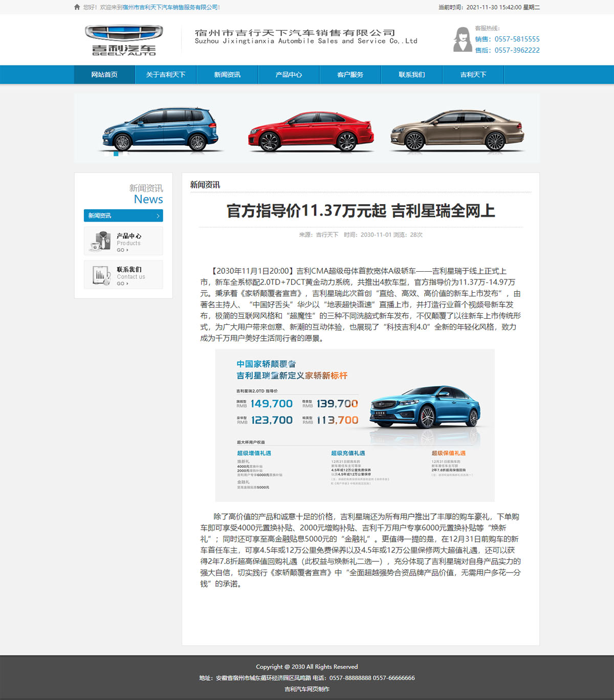Click the blue minivan banner image
Viewport: 614px width, 700px height.
click(x=161, y=129)
